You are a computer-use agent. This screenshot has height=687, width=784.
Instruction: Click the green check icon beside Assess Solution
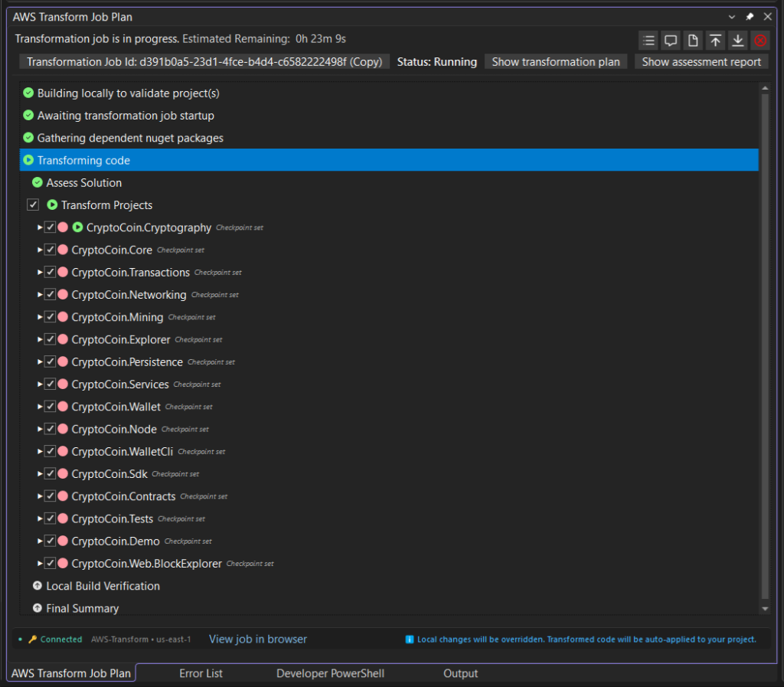[x=38, y=182]
